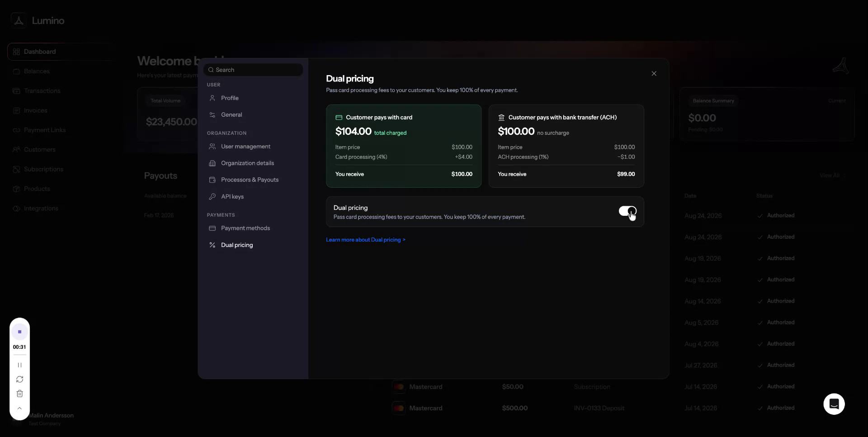Image resolution: width=868 pixels, height=437 pixels.
Task: Delete the recording with trash icon
Action: 19,394
